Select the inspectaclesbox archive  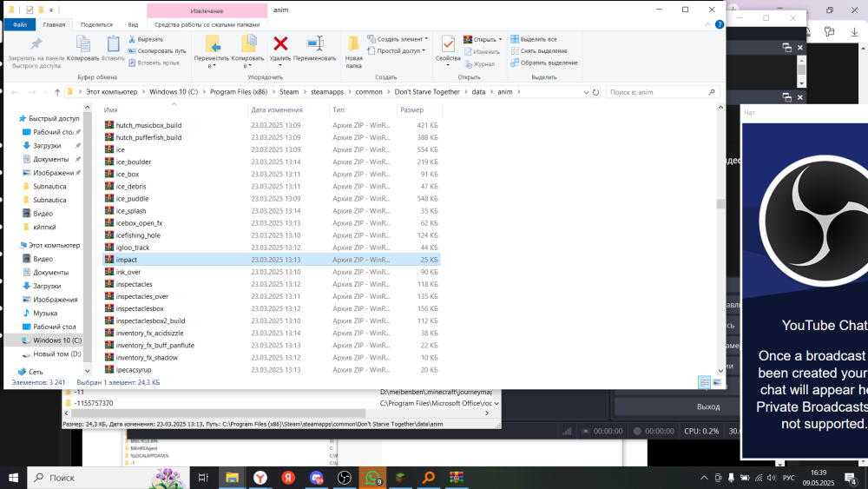[x=271, y=308]
